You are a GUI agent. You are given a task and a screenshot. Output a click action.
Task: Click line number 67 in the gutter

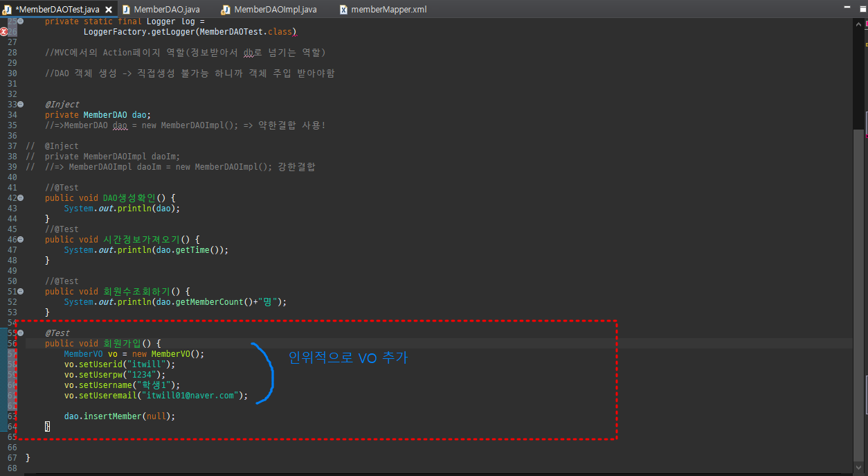click(x=12, y=458)
